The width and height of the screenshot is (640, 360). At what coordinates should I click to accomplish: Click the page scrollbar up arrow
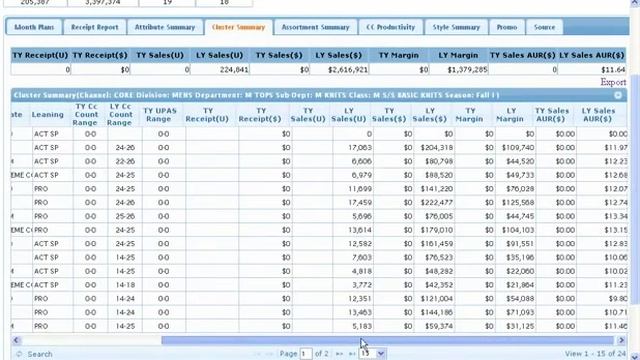tap(635, 3)
